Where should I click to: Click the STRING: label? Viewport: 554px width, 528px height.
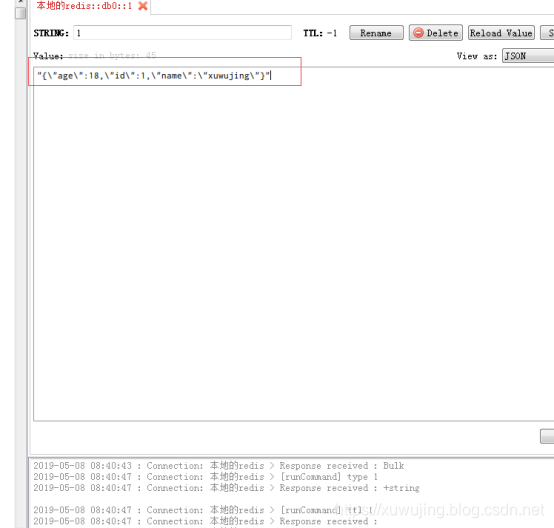(51, 33)
